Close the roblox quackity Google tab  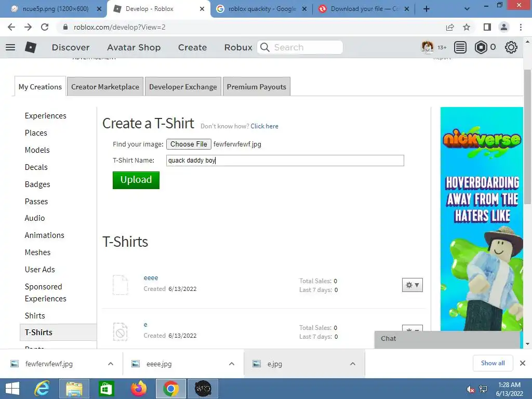[x=304, y=9]
